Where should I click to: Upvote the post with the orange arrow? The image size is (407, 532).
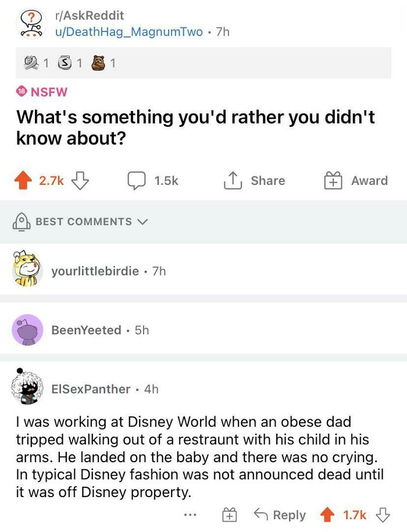[x=23, y=180]
